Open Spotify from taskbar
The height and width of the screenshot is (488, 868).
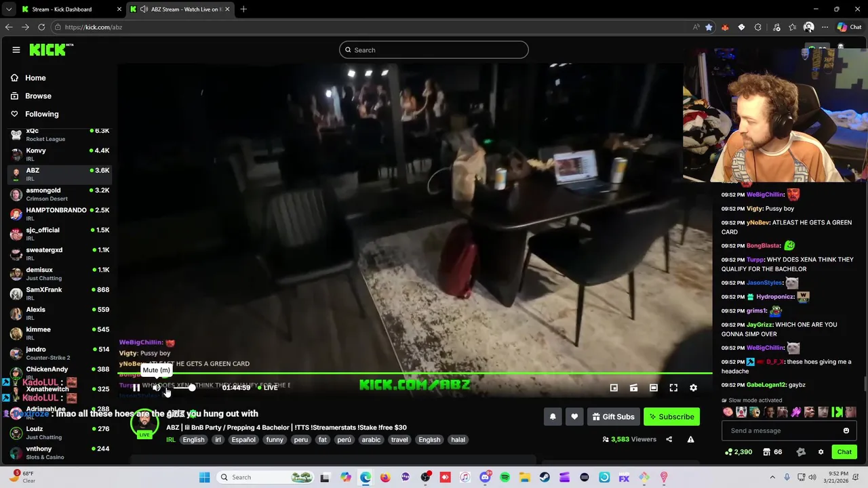coord(505,477)
